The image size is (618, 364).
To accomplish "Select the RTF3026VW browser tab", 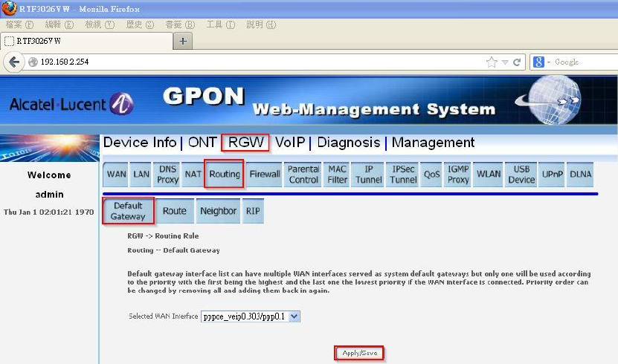I will point(87,41).
